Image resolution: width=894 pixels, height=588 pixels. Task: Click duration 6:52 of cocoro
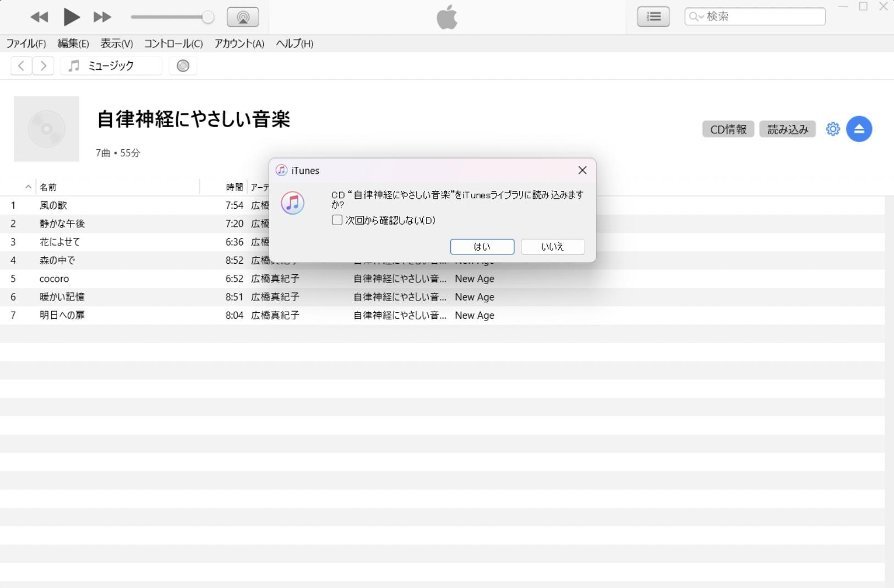[x=234, y=279]
